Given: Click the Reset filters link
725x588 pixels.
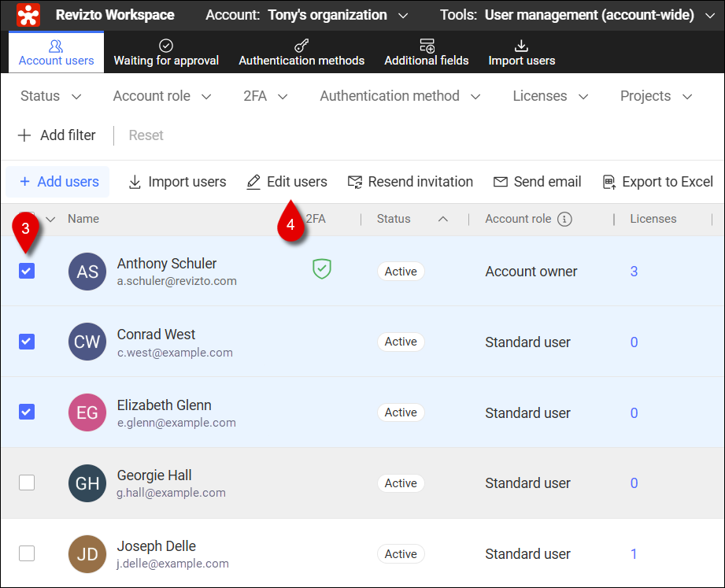Looking at the screenshot, I should click(x=146, y=135).
